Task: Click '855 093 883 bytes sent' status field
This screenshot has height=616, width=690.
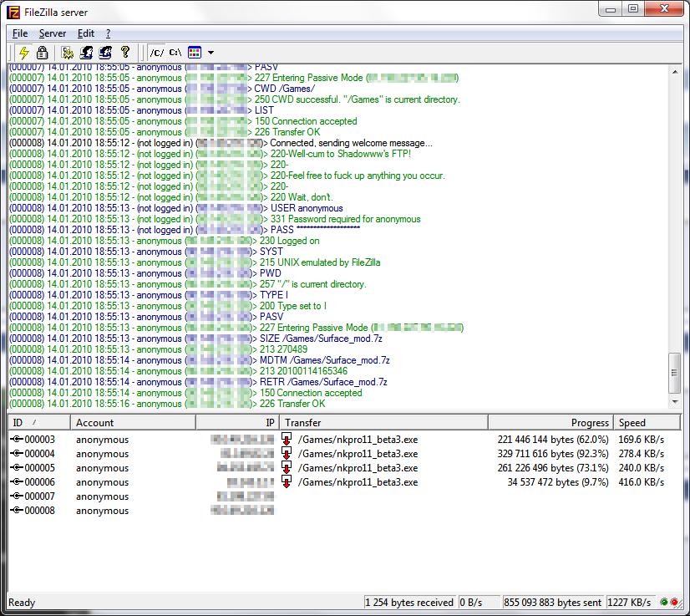Action: pos(553,603)
